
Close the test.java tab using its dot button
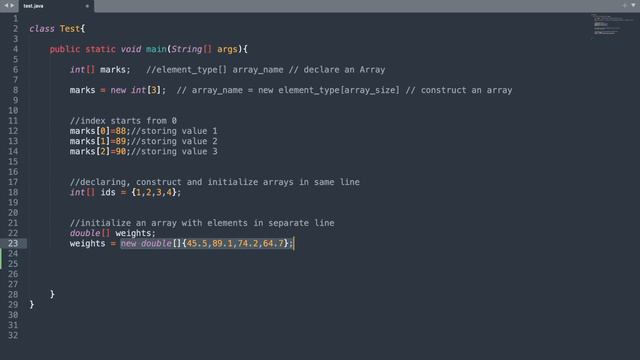87,6
